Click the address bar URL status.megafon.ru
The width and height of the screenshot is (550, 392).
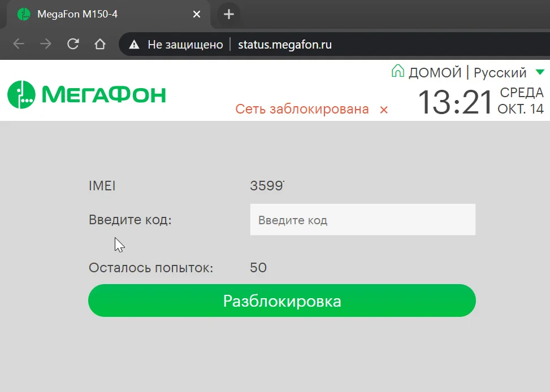pos(285,45)
